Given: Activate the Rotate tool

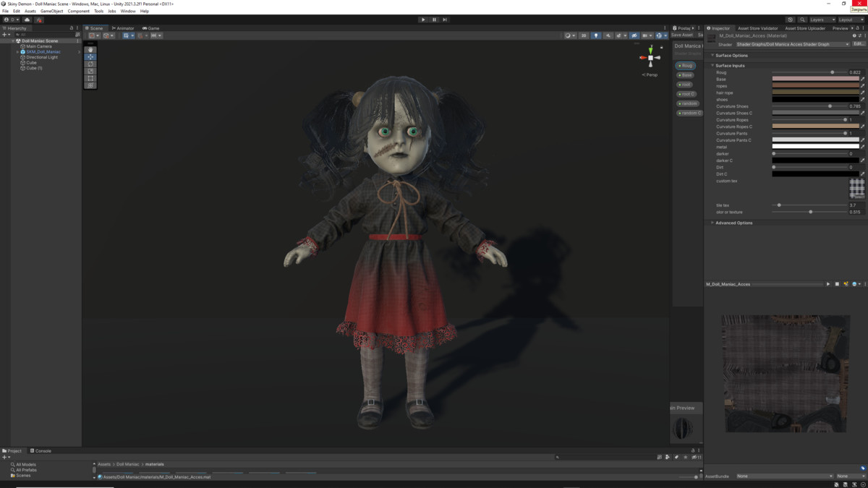Looking at the screenshot, I should pyautogui.click(x=90, y=64).
